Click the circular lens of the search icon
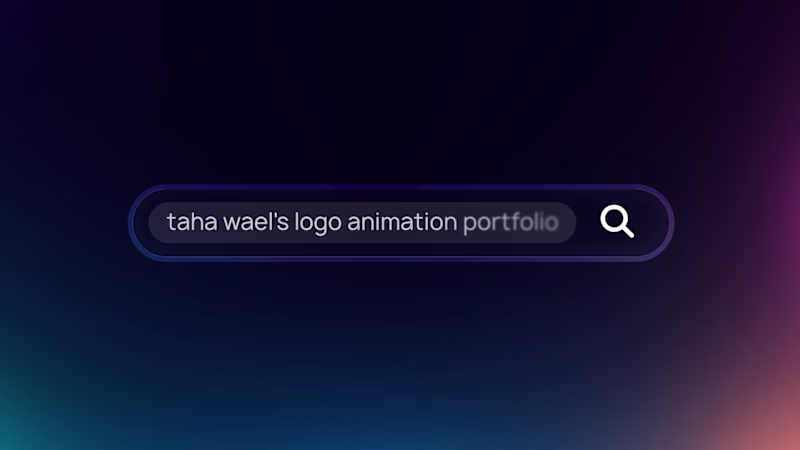800x450 pixels. pos(614,218)
